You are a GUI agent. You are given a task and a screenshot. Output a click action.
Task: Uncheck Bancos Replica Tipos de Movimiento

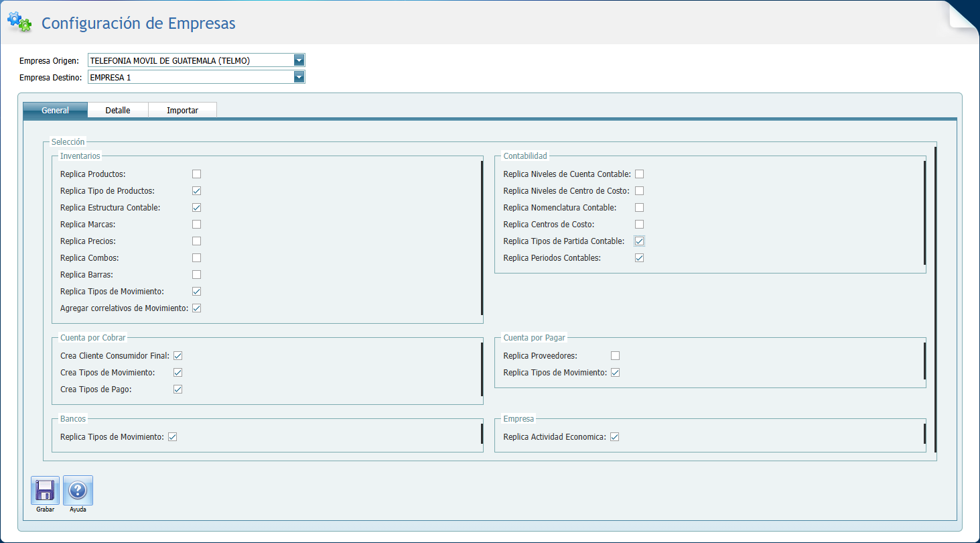click(172, 437)
